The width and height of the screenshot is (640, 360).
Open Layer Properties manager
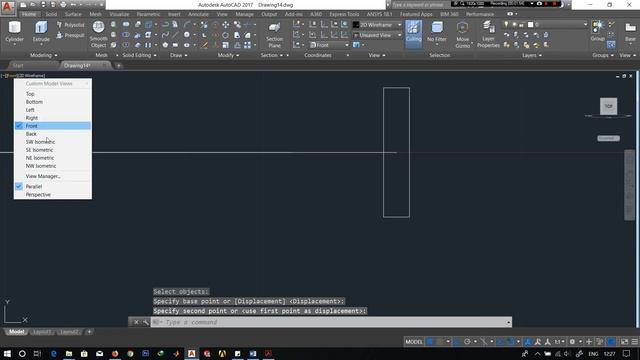tap(488, 35)
